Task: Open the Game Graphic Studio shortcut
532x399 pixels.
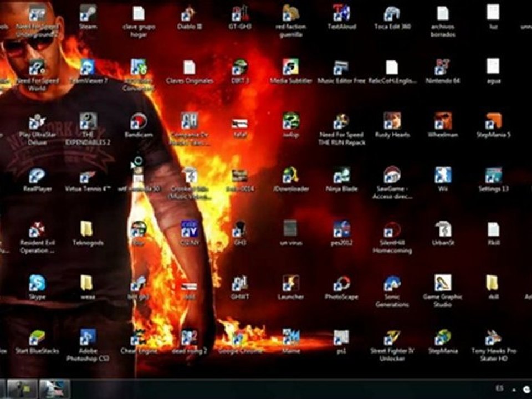Action: (442, 291)
